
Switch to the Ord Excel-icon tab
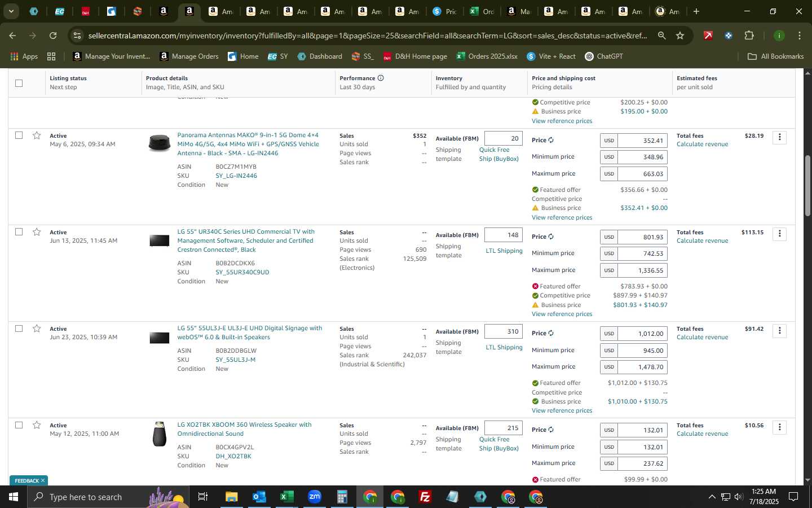[x=482, y=11]
